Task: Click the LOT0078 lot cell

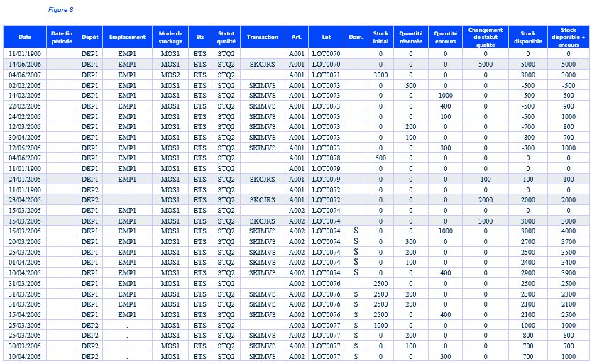Action: (326, 158)
